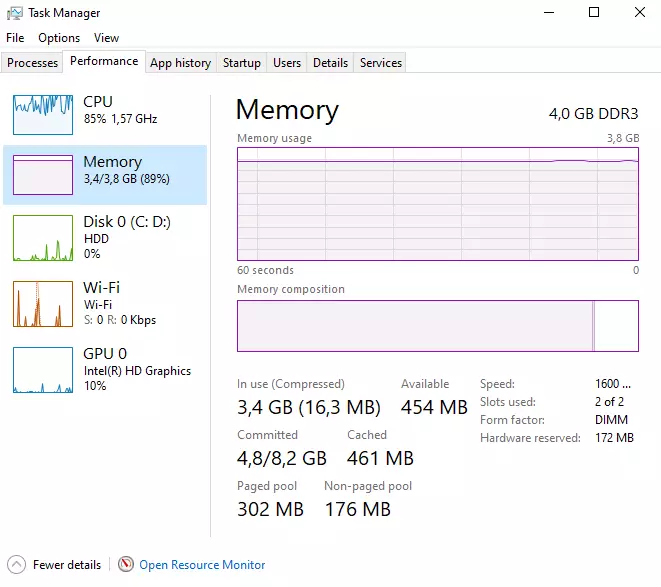Click the Resource Monitor icon at bottom

[x=126, y=565]
